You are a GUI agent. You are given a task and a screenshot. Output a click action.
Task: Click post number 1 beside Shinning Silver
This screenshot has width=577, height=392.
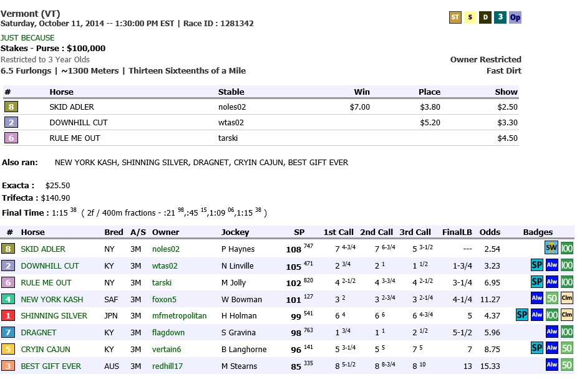pyautogui.click(x=8, y=315)
